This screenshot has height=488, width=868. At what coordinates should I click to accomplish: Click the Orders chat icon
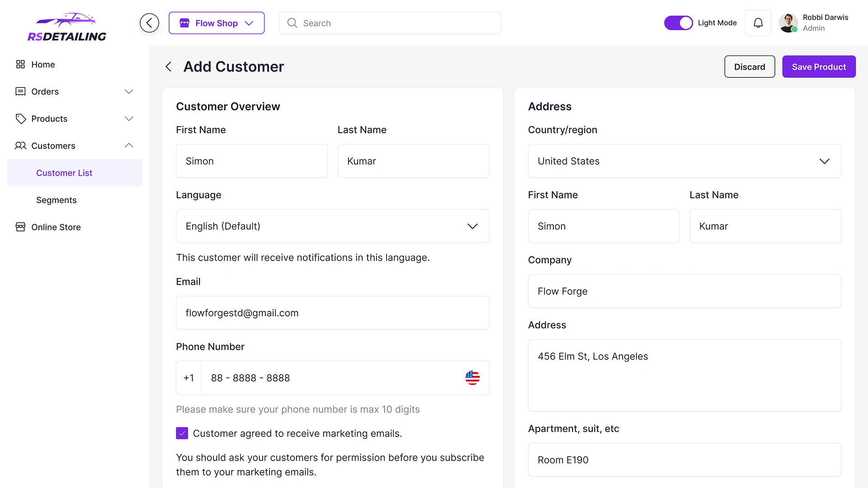tap(20, 91)
